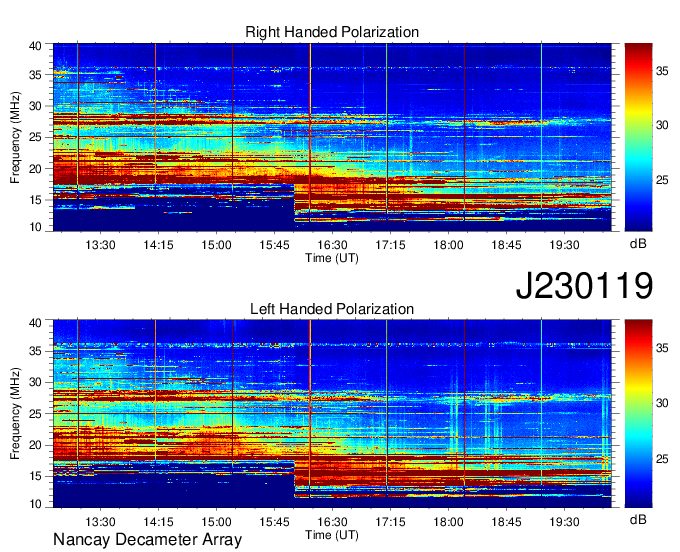Click the 30 dB tick on Left Handed colorbar
Screen dimensions: 680x552
[x=662, y=403]
